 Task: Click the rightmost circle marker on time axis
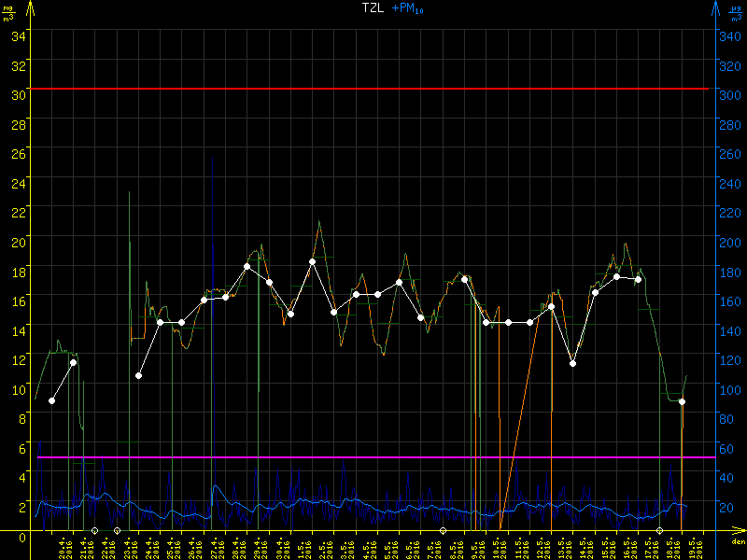(659, 530)
